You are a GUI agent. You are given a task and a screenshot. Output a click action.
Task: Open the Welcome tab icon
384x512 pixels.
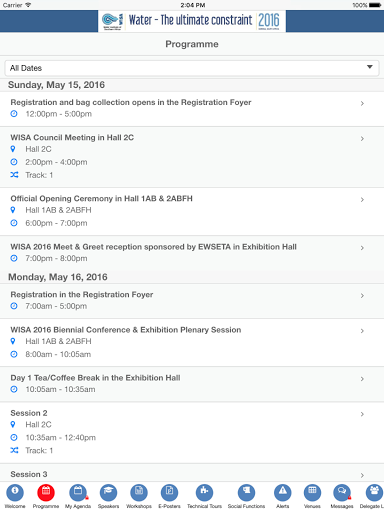pos(15,492)
